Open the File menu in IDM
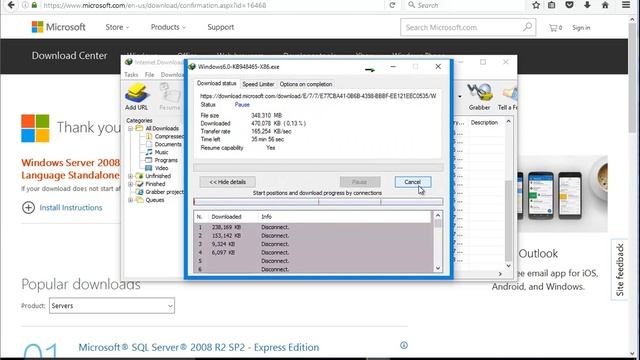Screen dimensions: 640x360 (150, 75)
